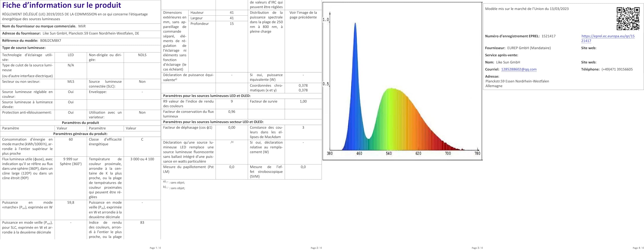Viewport: 644px width, 252px height.
Task: Select the title 'Fiche d'information sur le produit'
Action: 62,5
